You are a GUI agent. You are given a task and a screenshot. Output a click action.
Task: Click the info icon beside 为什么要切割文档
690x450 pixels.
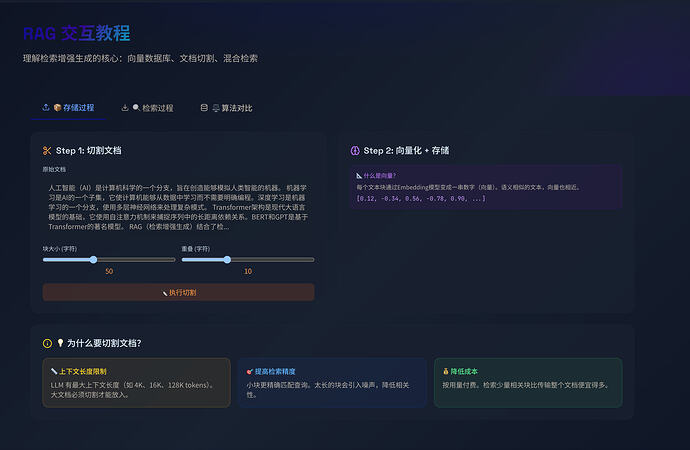point(48,343)
